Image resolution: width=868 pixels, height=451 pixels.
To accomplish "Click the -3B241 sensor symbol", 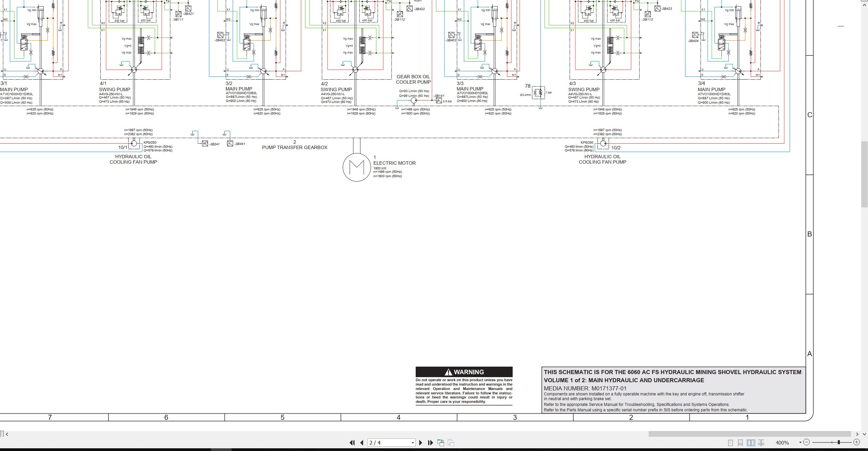I will [x=205, y=144].
